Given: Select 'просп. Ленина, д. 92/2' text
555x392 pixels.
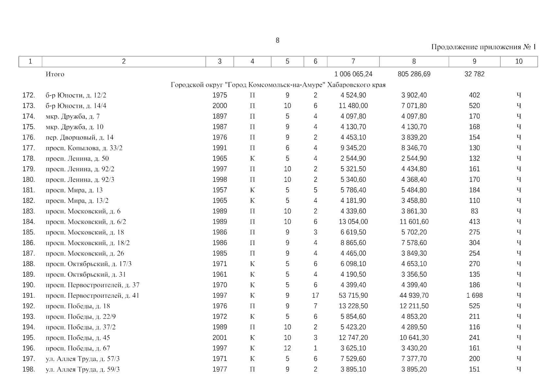Looking at the screenshot, I should coord(80,169).
